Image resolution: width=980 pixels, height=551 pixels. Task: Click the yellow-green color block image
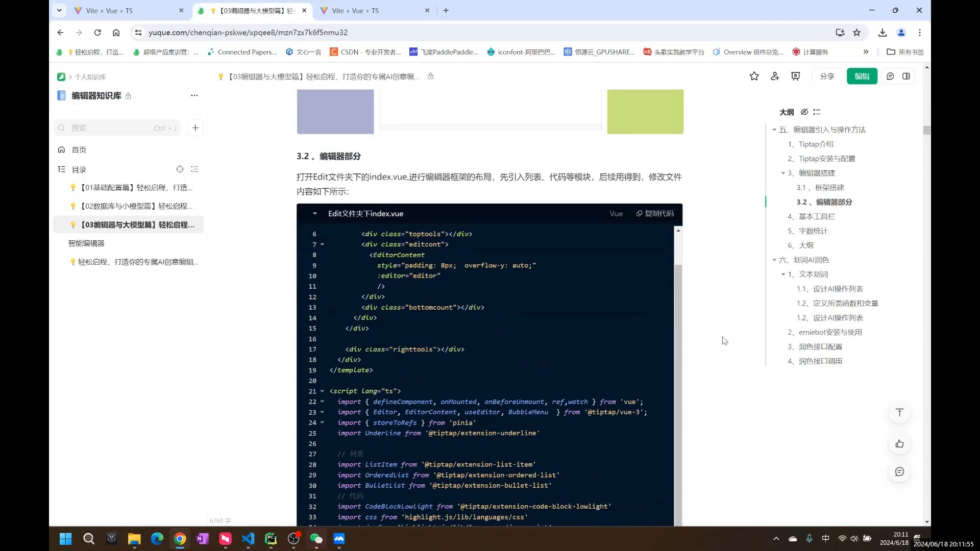click(x=645, y=112)
